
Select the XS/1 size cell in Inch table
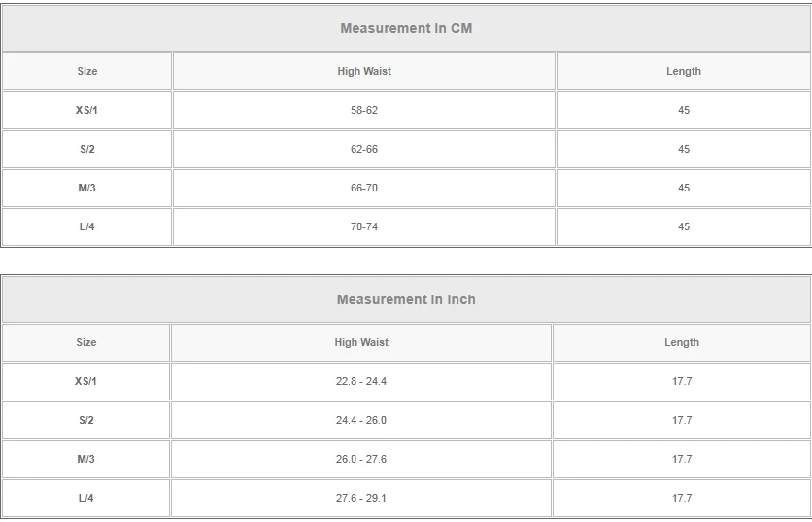tap(86, 381)
